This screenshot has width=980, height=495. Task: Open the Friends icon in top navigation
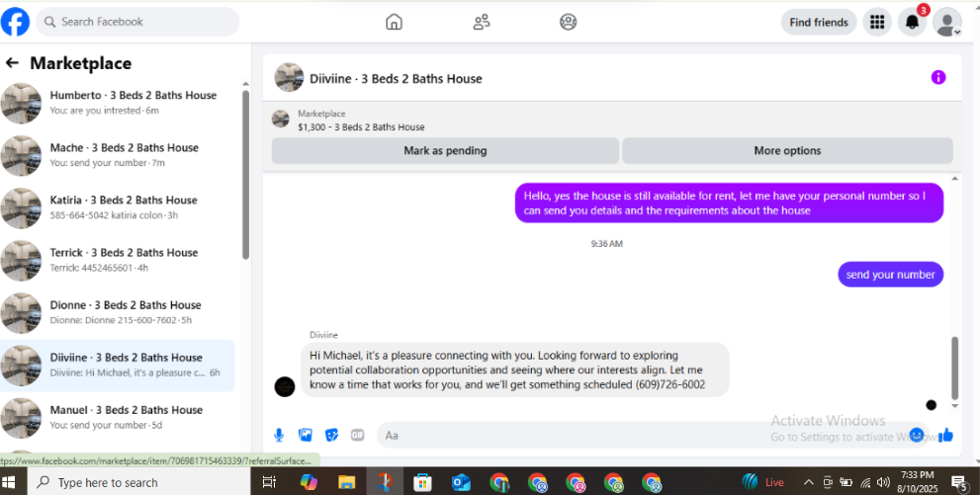pos(482,22)
